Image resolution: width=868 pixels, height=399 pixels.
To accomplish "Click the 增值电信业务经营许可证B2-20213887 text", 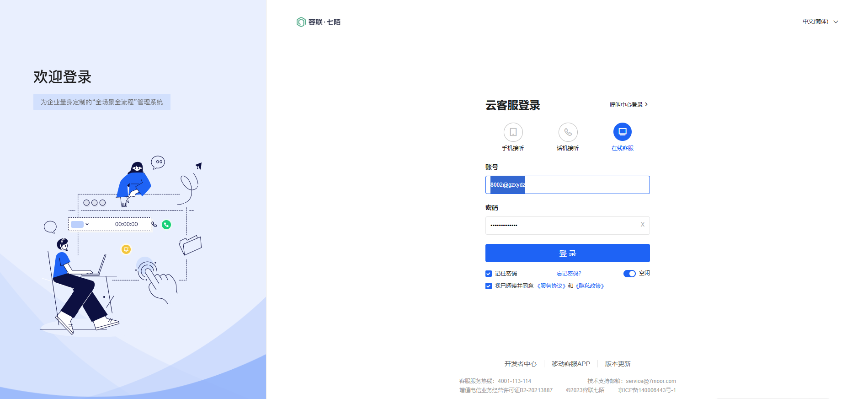I will click(506, 390).
